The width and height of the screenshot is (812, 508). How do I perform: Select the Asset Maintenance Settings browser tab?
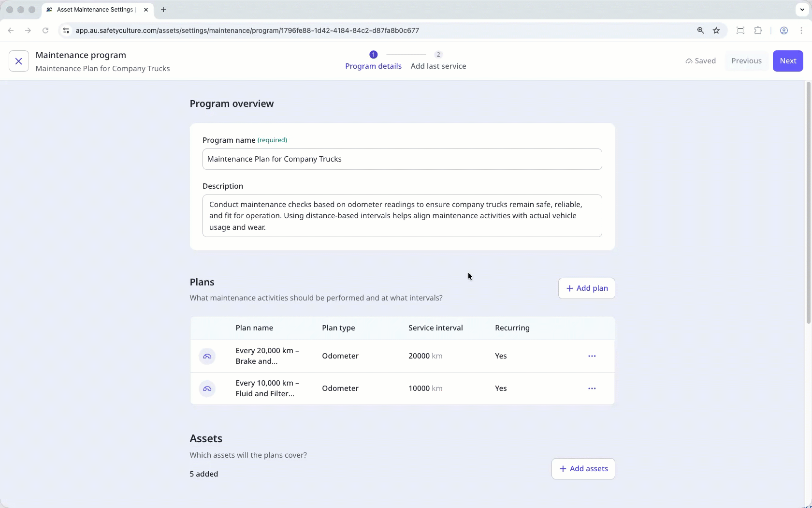coord(97,10)
